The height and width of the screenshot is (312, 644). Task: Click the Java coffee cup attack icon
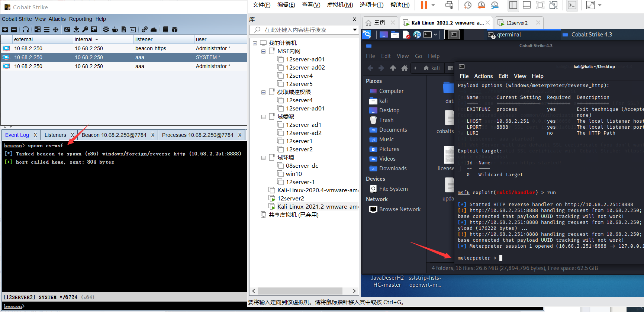point(115,29)
